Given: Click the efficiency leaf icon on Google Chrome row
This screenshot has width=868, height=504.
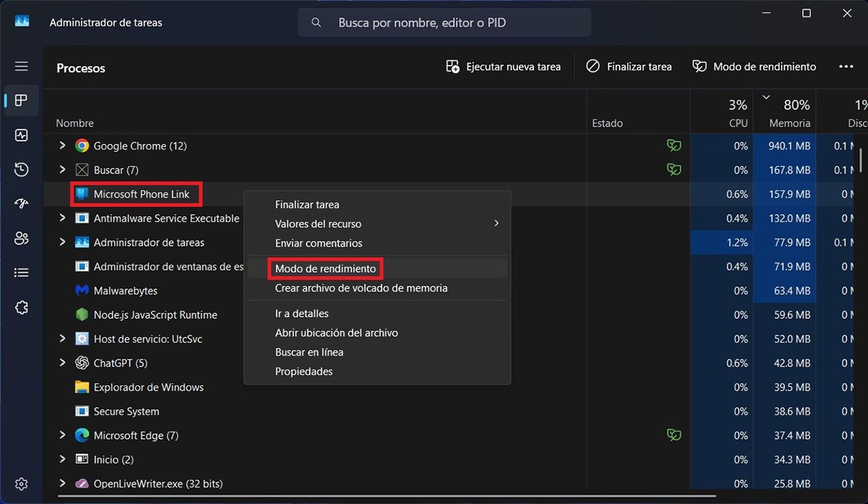Looking at the screenshot, I should tap(674, 146).
